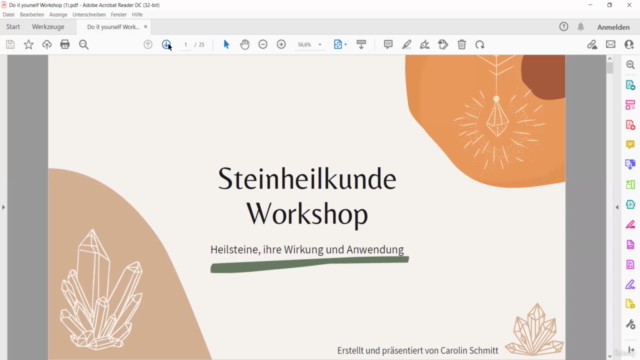The width and height of the screenshot is (640, 360).
Task: Open the Export PDF tool in sidebar
Action: 631,85
